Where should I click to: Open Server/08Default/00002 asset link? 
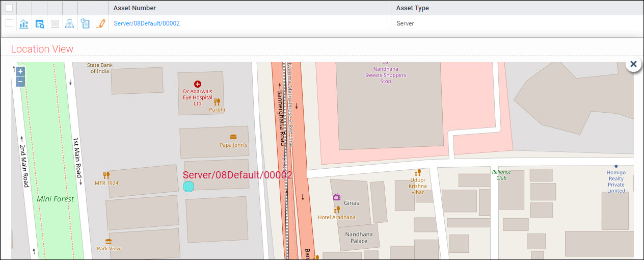[147, 23]
